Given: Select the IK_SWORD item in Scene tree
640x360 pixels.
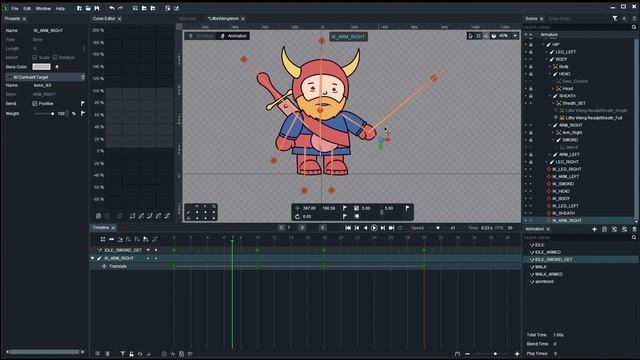Looking at the screenshot, I should coord(563,184).
